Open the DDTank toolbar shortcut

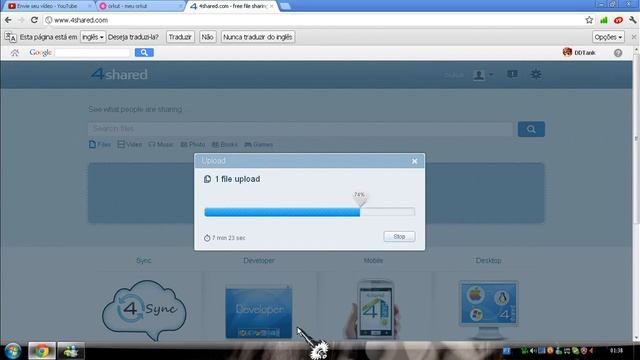pos(579,52)
